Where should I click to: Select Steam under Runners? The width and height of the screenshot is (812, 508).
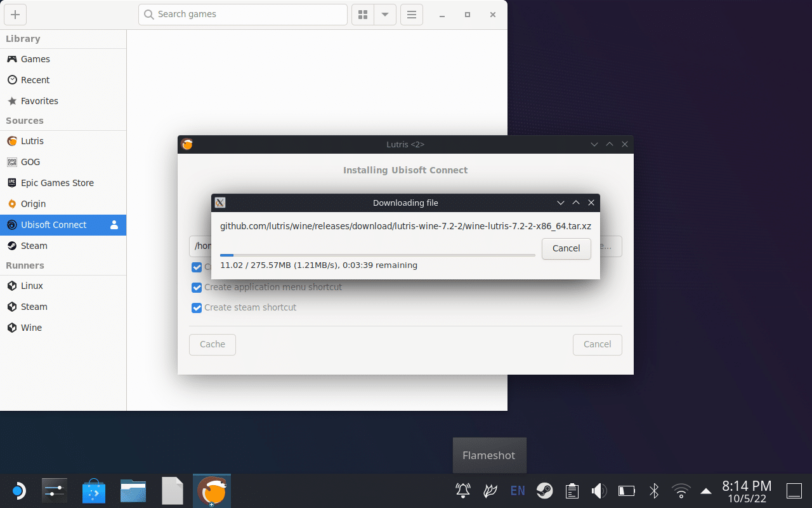(x=63, y=307)
